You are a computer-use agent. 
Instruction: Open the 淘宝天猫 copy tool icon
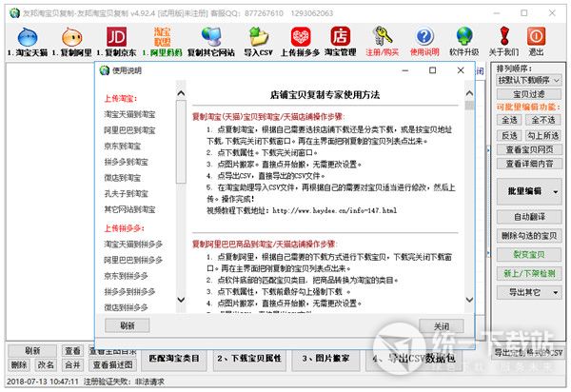click(x=28, y=37)
